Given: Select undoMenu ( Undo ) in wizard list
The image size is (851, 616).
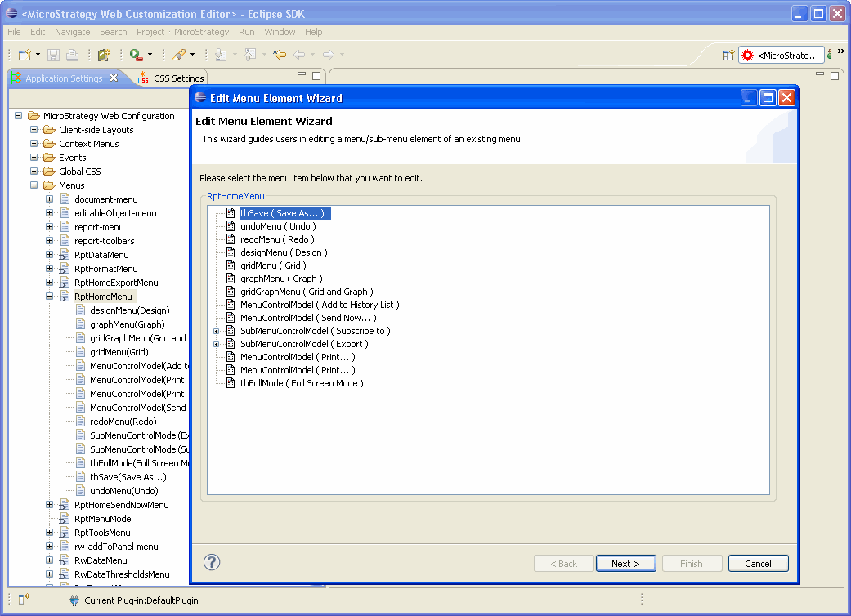Looking at the screenshot, I should pyautogui.click(x=278, y=226).
